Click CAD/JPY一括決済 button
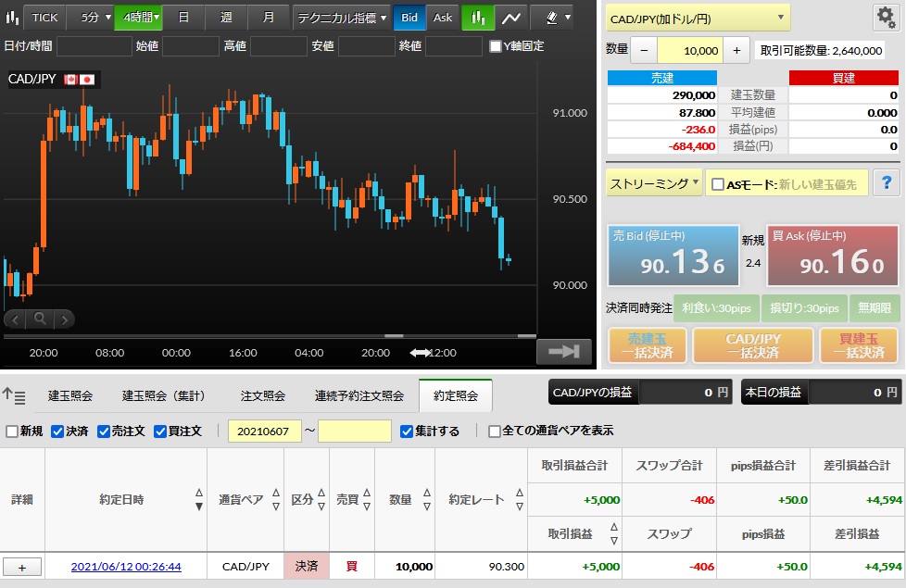906x588 pixels. (753, 345)
